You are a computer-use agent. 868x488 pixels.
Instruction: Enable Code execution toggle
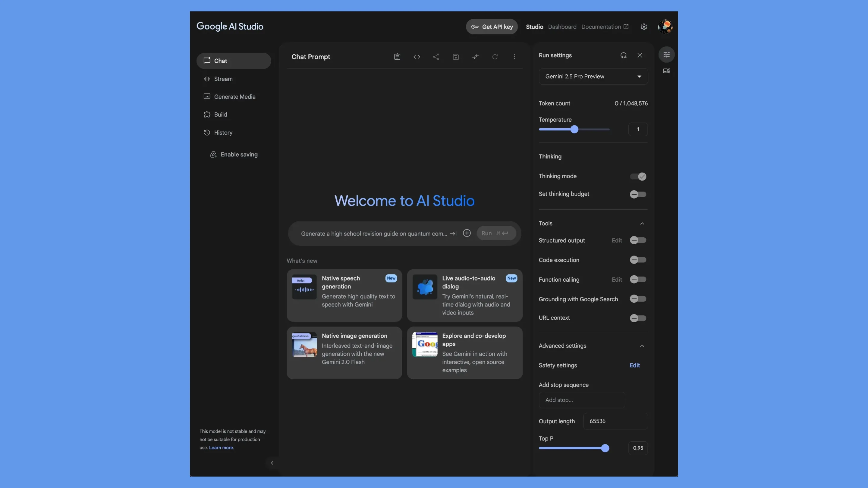[638, 260]
